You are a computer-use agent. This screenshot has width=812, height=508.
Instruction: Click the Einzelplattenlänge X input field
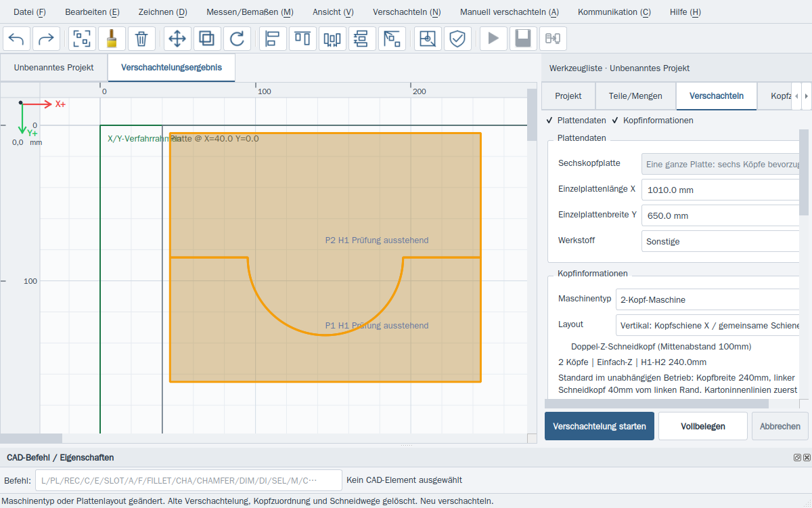tap(721, 190)
